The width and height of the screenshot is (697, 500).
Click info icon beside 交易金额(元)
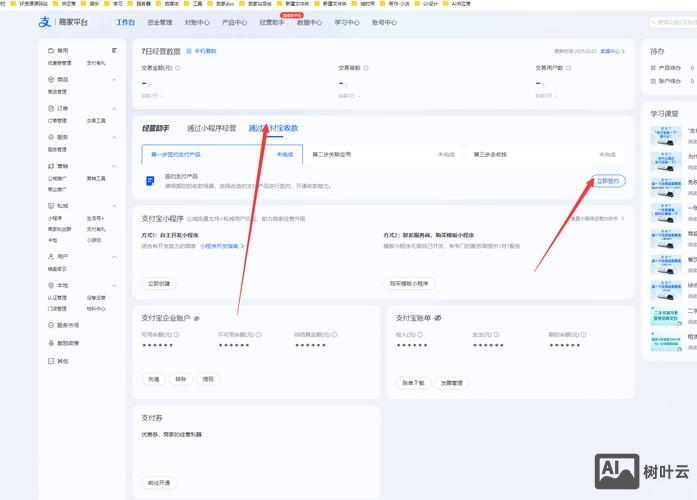click(x=178, y=68)
